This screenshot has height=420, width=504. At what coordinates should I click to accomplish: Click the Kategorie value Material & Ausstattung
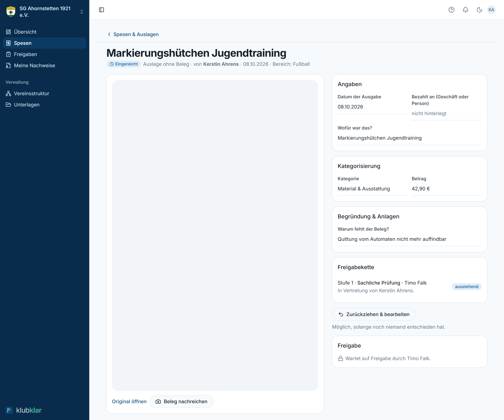364,189
